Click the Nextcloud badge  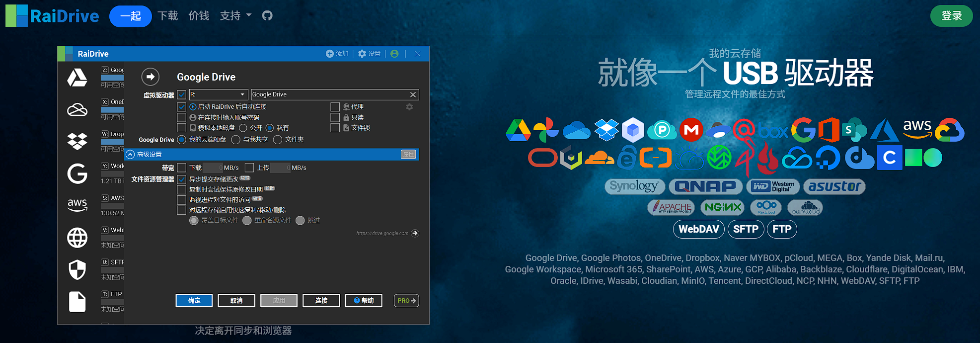766,207
